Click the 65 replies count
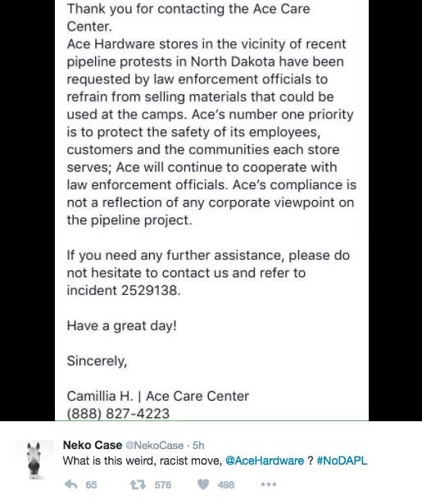 point(91,484)
